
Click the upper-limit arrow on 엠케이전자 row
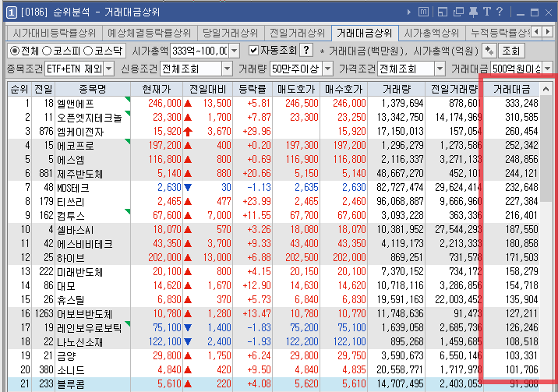point(188,132)
